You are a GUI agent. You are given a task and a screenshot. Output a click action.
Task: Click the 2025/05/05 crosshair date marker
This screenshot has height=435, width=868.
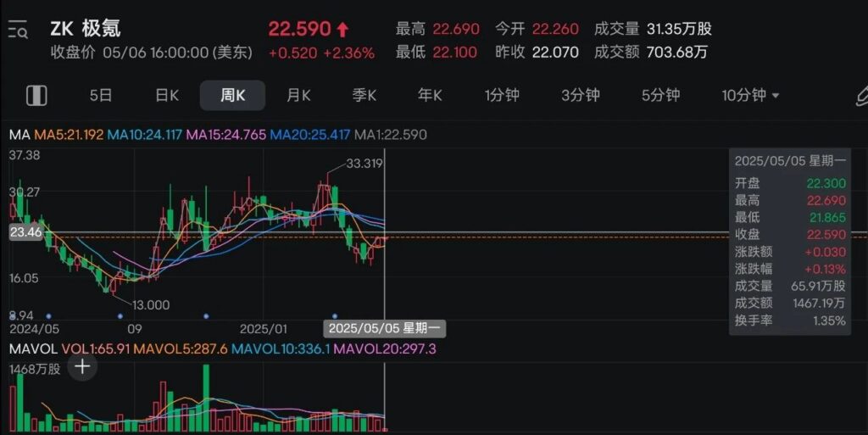click(386, 327)
